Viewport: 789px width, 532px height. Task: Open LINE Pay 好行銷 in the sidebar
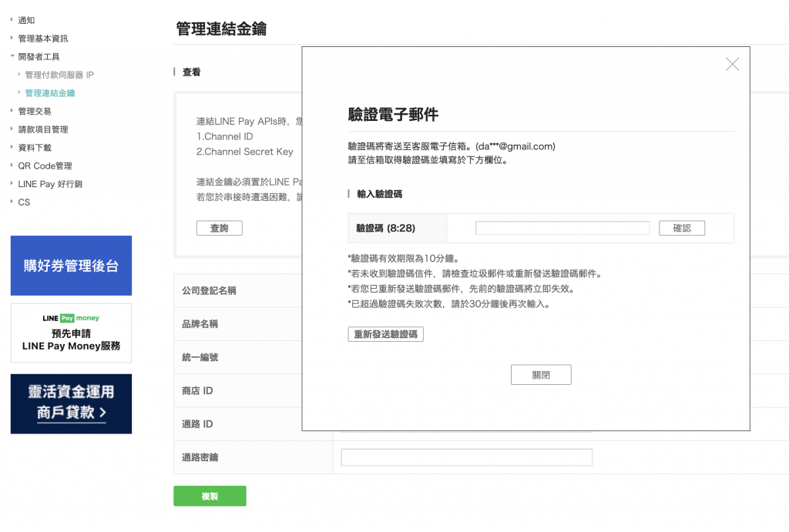pyautogui.click(x=50, y=184)
